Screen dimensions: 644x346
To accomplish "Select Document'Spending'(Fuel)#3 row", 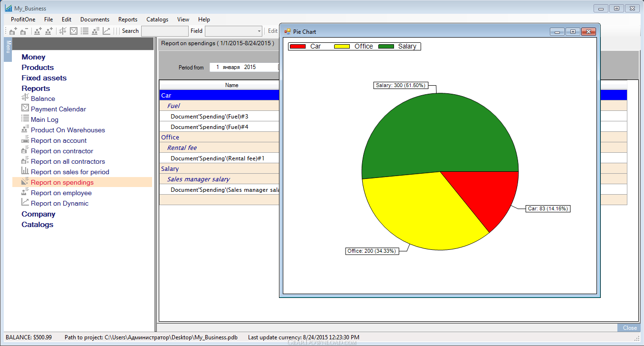I will 219,116.
